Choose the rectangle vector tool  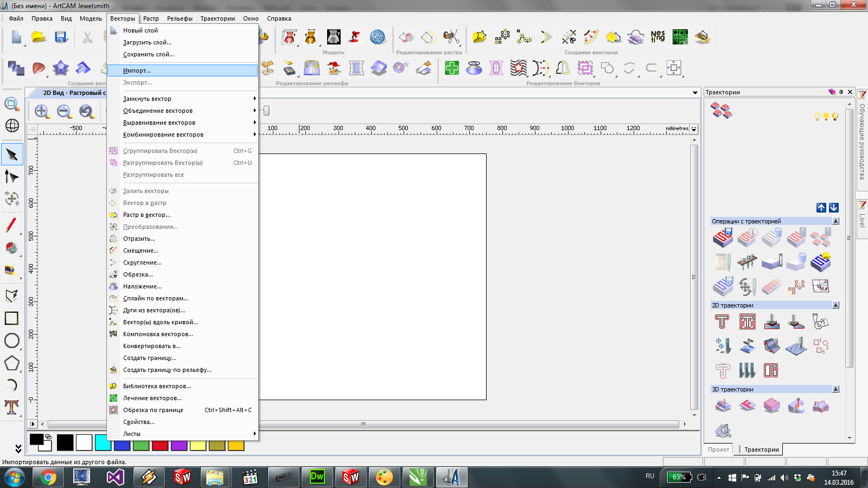pyautogui.click(x=12, y=318)
